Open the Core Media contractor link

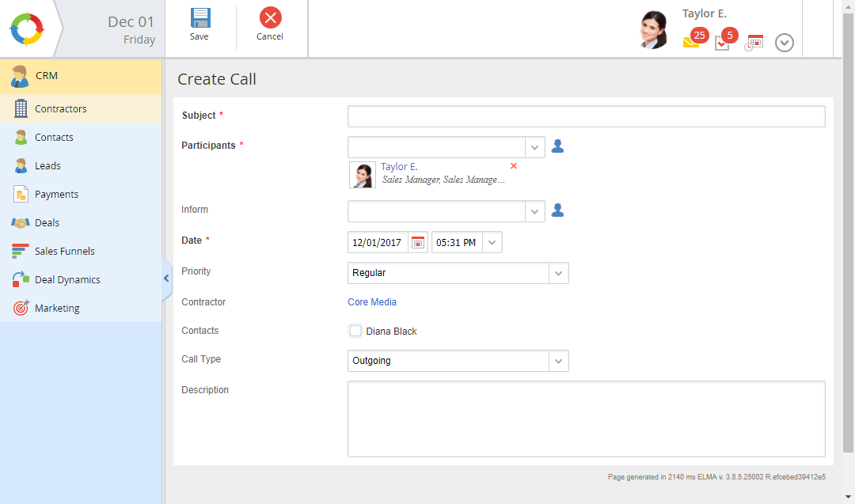(x=372, y=302)
